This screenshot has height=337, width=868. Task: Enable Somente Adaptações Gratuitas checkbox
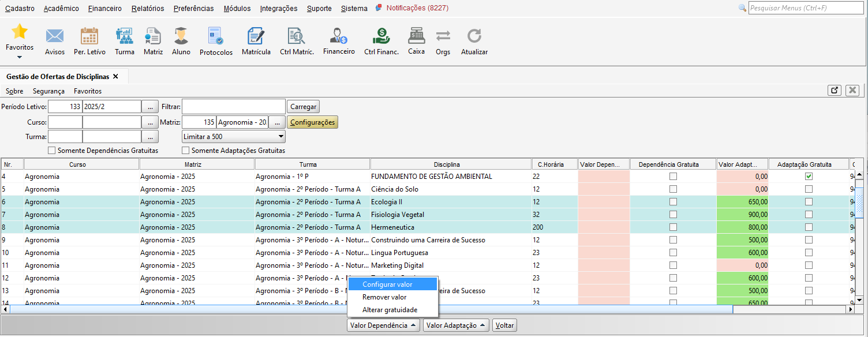(186, 151)
